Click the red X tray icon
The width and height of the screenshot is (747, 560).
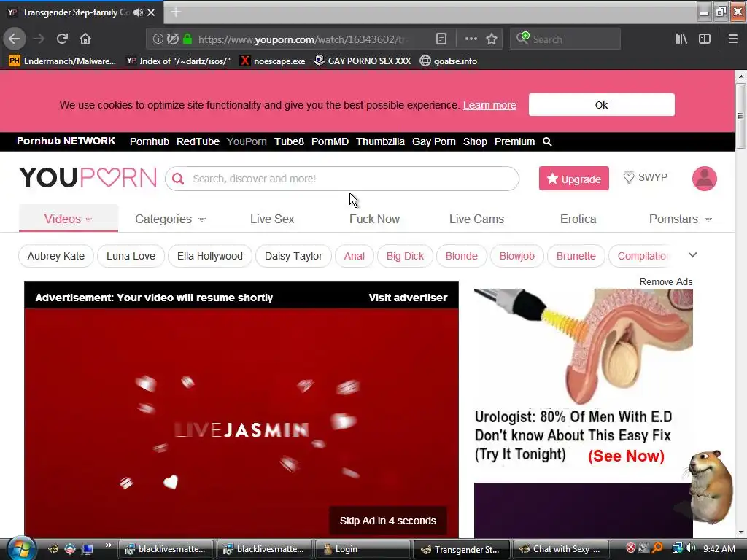[631, 548]
